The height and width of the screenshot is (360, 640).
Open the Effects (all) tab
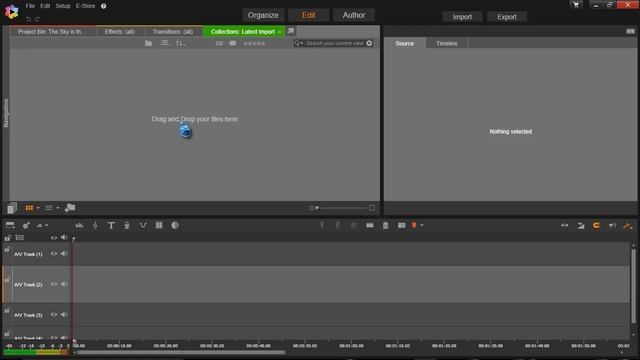point(120,32)
